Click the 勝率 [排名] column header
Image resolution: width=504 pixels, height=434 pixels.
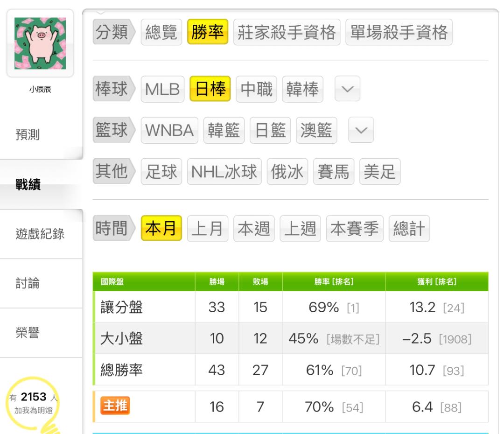tap(334, 282)
